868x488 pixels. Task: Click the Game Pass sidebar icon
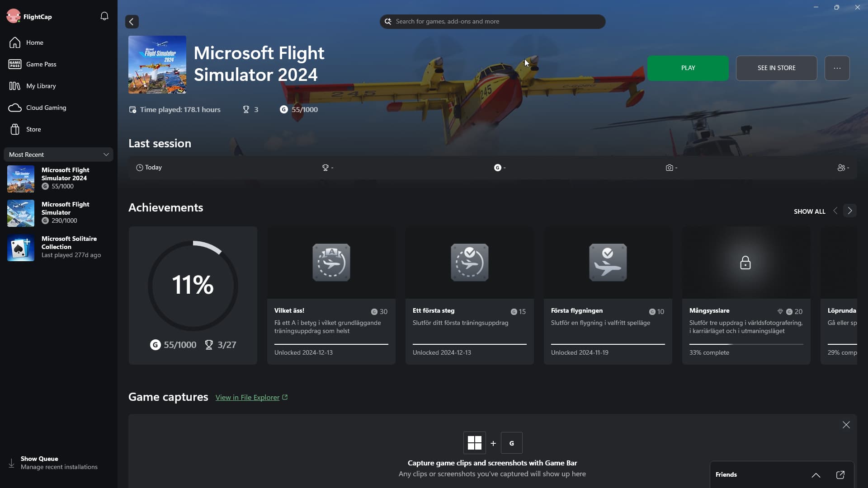coord(15,64)
